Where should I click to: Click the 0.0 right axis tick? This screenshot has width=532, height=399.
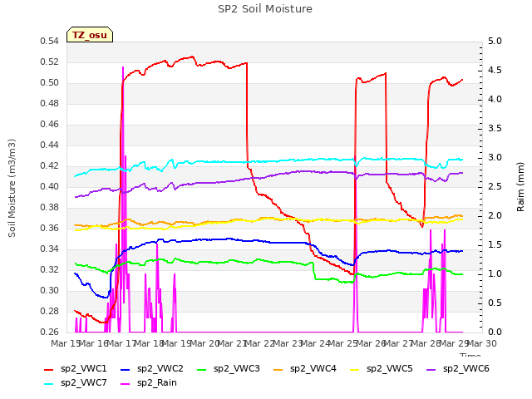495,332
